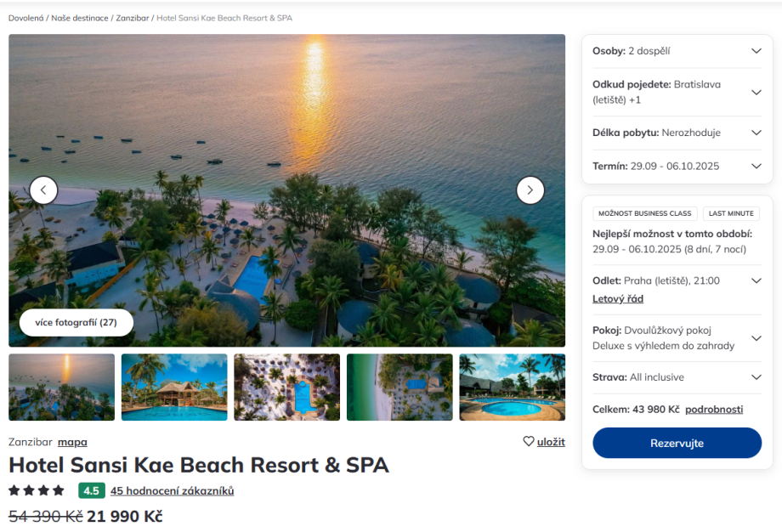
Task: Go to the Zanzibar breadcrumb
Action: 132,18
